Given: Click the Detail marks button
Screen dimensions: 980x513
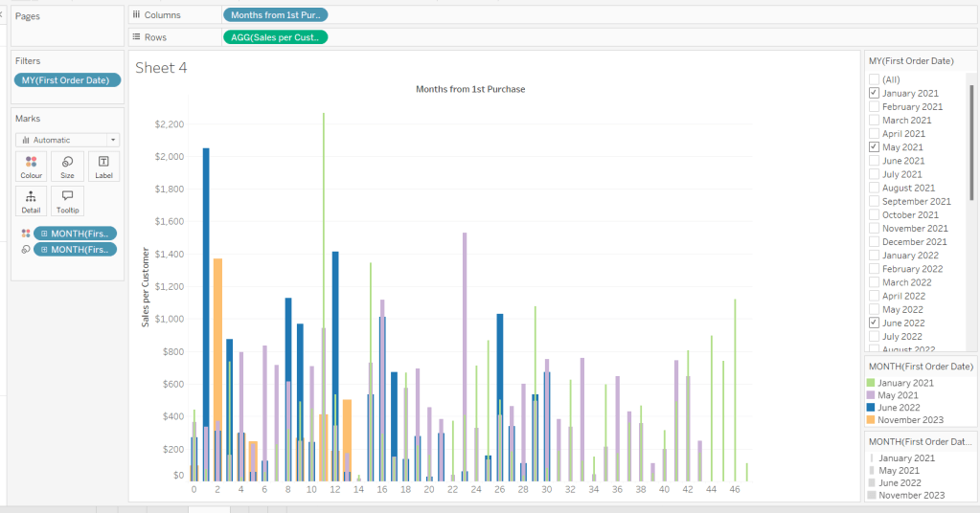Looking at the screenshot, I should pyautogui.click(x=32, y=201).
